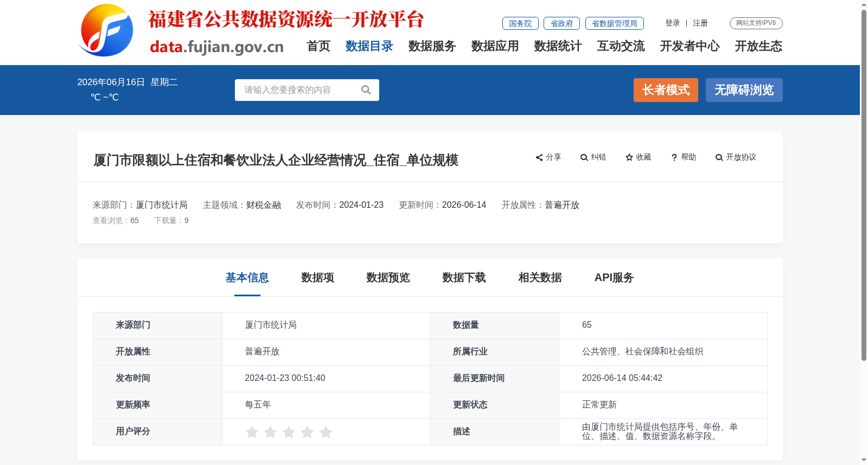Open the 互动交流 menu item
The image size is (868, 465).
pos(621,46)
